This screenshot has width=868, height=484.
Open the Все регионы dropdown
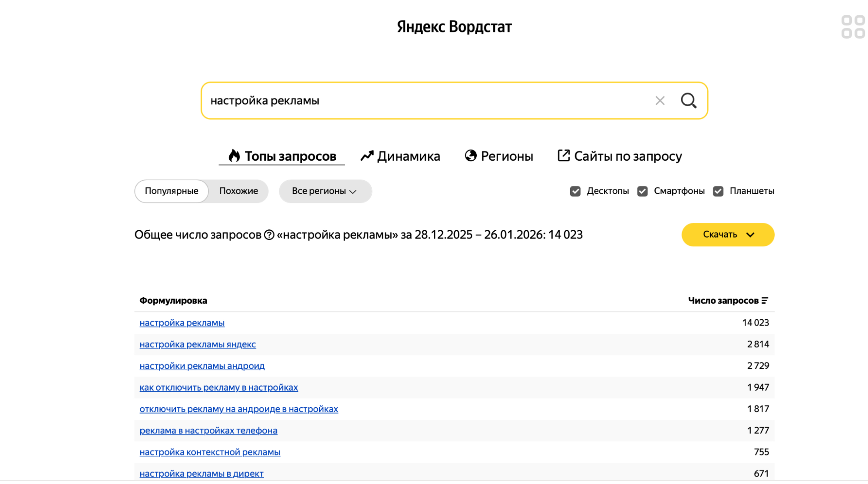click(x=325, y=191)
